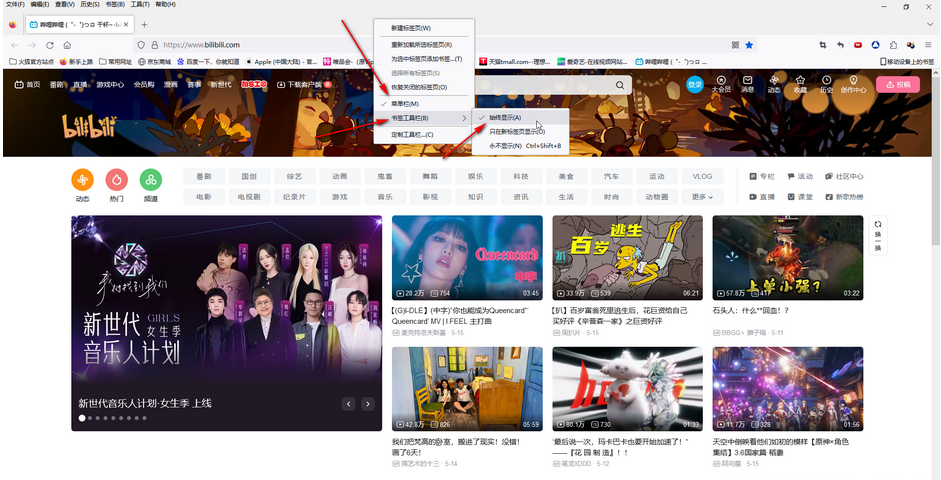Viewport: 941px width, 480px height.
Task: Click the blue 登录 login button
Action: [694, 85]
